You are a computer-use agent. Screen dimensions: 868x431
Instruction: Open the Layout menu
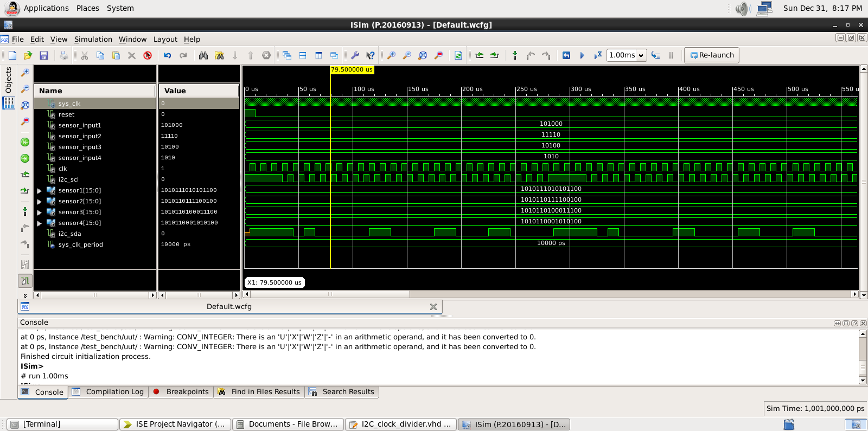165,40
